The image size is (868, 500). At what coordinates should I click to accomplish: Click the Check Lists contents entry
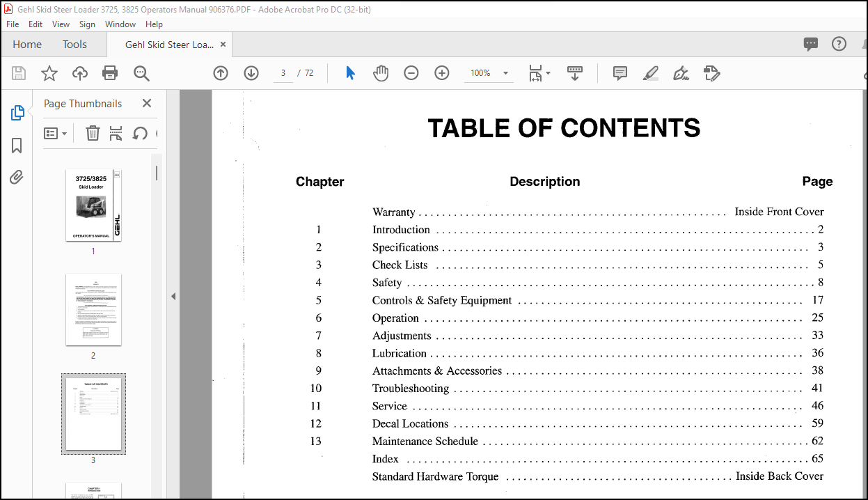(x=400, y=265)
